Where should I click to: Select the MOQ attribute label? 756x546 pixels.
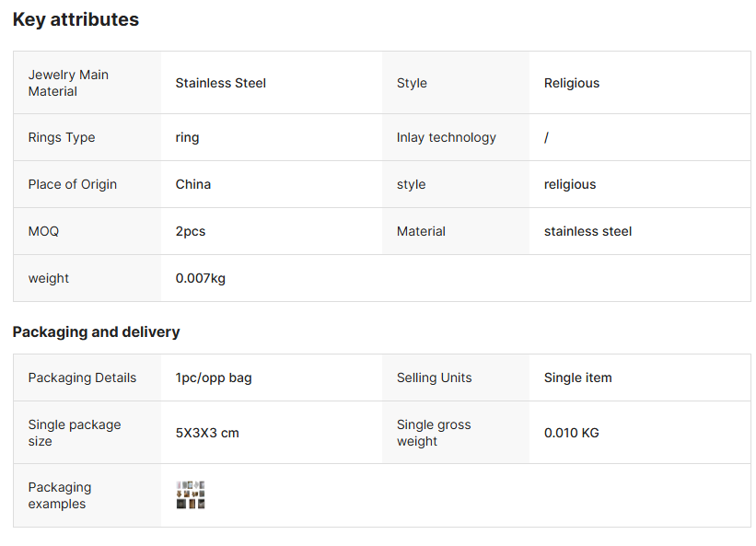coord(43,231)
